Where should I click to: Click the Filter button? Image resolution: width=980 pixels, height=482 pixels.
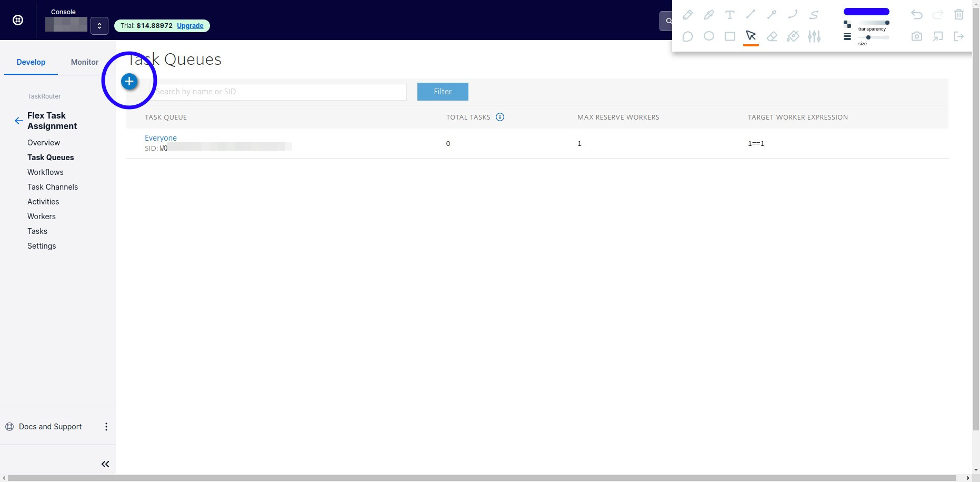click(443, 92)
